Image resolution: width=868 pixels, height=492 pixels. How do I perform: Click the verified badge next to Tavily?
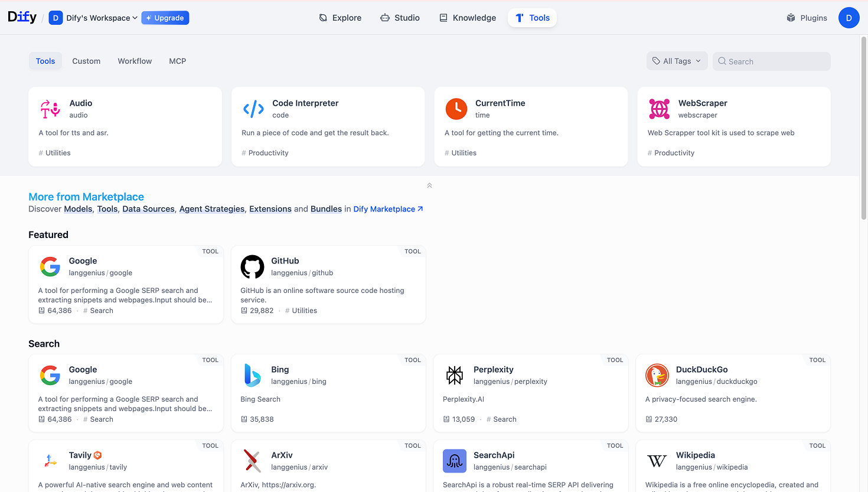point(98,455)
